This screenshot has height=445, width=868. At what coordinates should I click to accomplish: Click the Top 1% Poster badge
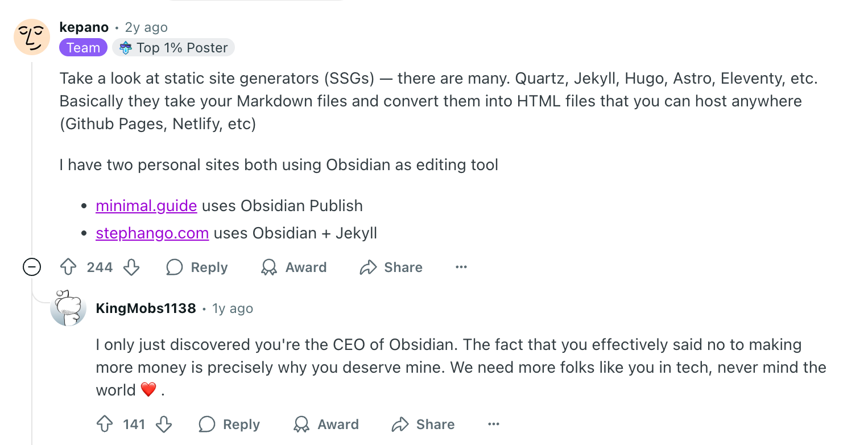(173, 48)
